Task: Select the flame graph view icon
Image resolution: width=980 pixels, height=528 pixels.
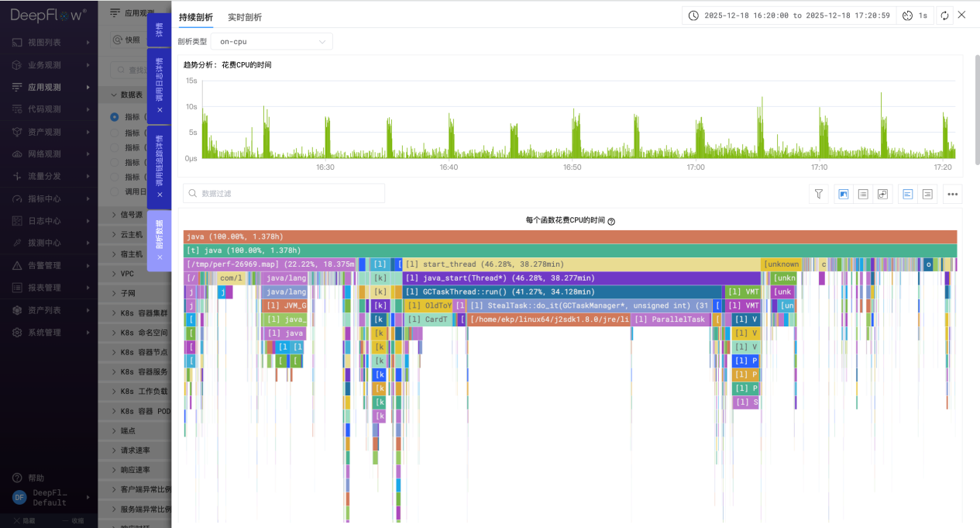Action: 844,194
